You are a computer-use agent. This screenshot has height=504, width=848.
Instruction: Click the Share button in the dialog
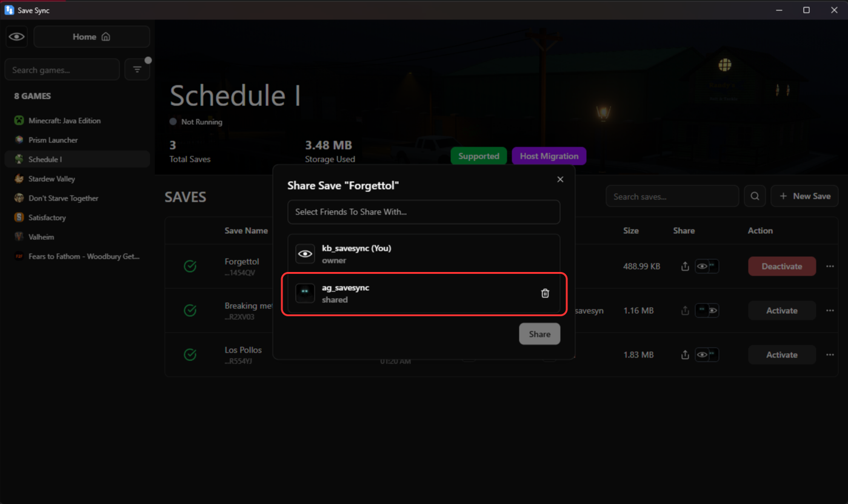point(539,334)
